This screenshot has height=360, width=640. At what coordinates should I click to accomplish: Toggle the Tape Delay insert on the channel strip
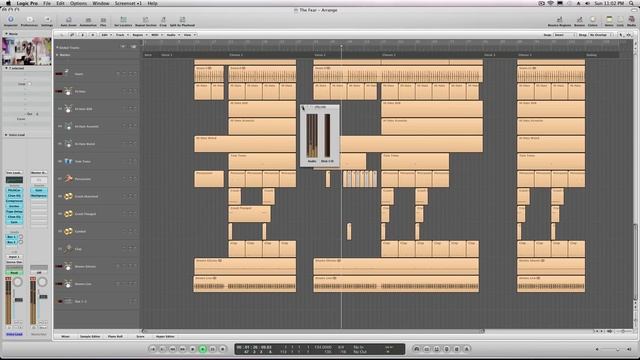coord(14,212)
